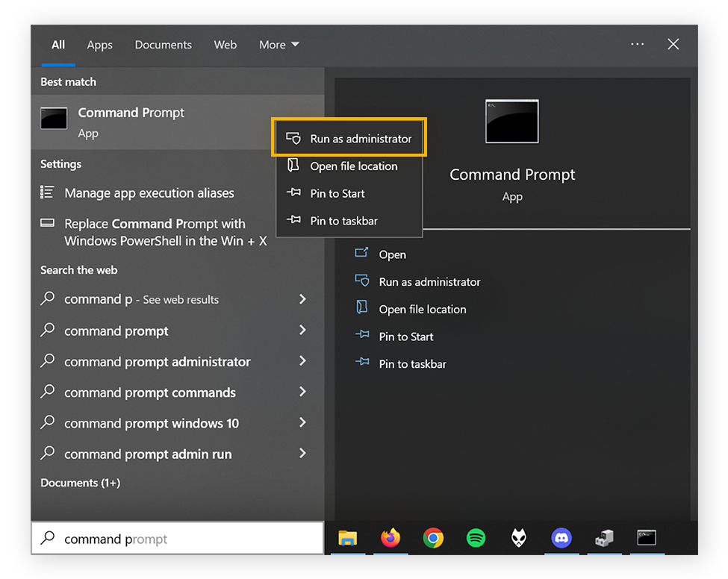Screen dimensions: 728x579
Task: Expand the 'command prompt windows 10' suggestion arrow
Action: tap(302, 423)
